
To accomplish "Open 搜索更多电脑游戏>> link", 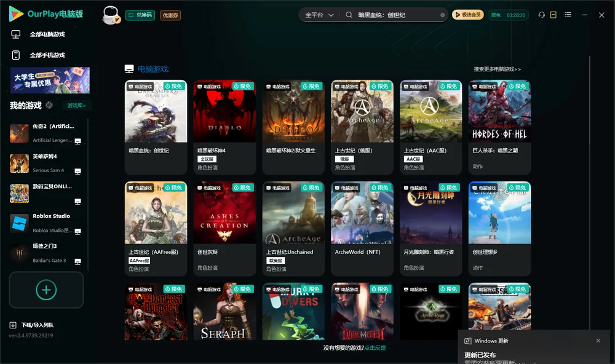I will [x=498, y=69].
